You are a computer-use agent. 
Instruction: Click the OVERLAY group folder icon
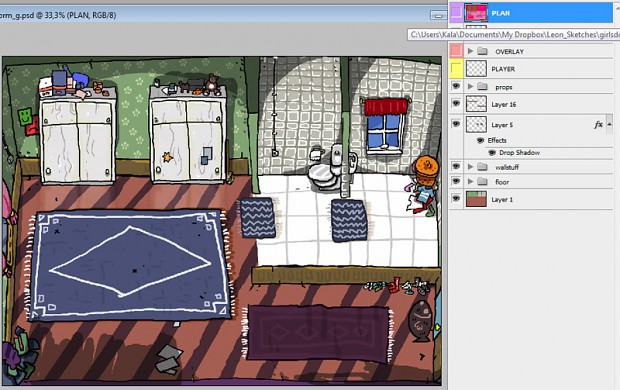pyautogui.click(x=482, y=51)
